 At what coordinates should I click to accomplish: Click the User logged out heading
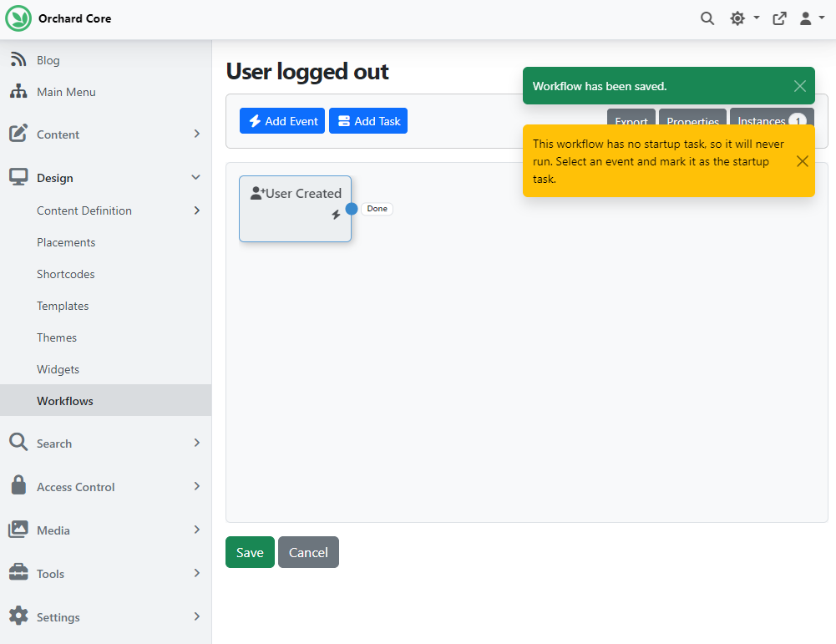tap(307, 72)
